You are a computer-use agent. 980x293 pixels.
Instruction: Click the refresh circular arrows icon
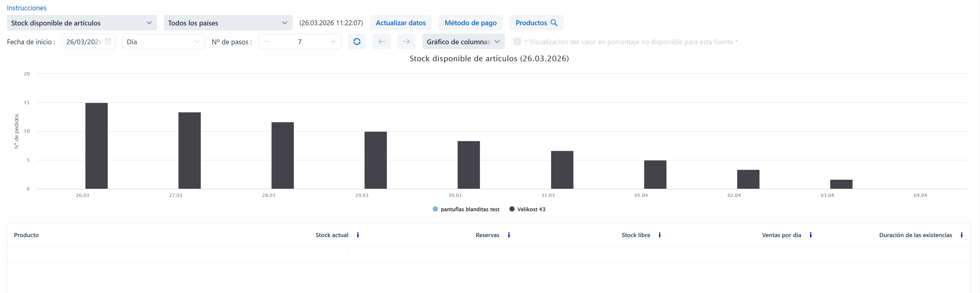point(356,41)
